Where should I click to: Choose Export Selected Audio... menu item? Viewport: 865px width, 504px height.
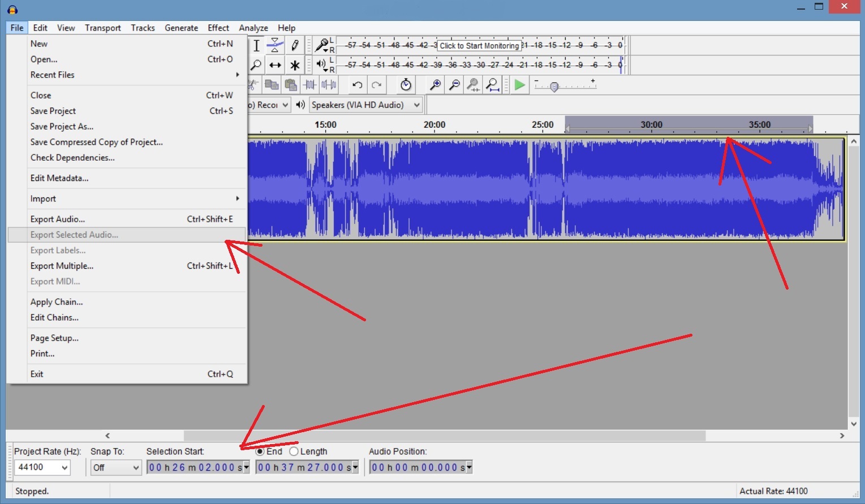[x=127, y=235]
